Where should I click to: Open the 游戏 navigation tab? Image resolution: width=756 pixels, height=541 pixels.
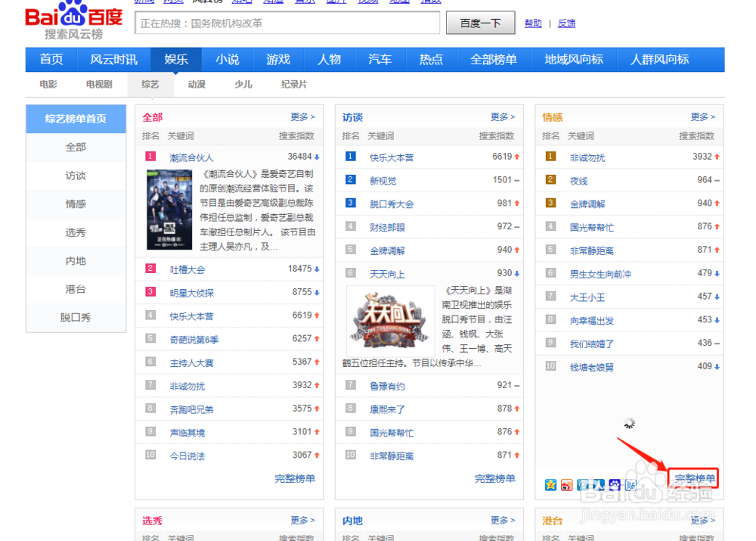click(278, 59)
